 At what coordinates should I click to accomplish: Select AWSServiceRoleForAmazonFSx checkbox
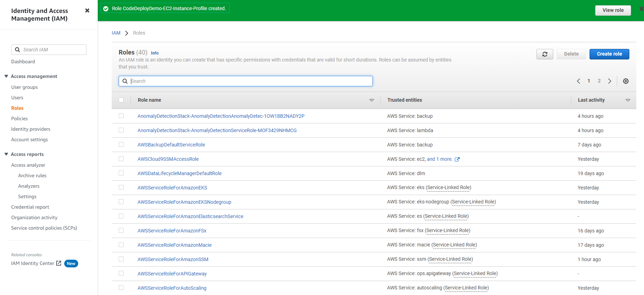click(x=121, y=230)
